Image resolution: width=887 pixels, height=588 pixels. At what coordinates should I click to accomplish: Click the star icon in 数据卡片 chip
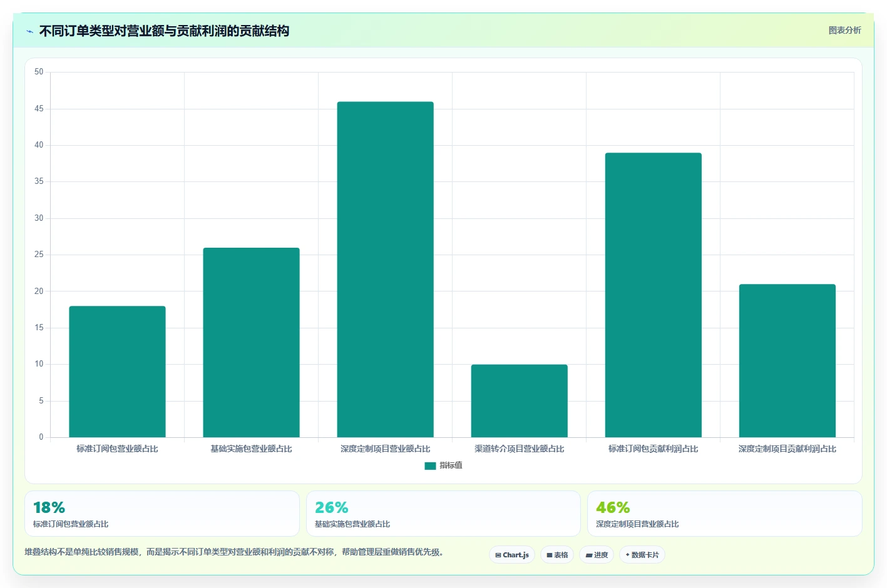pos(627,555)
